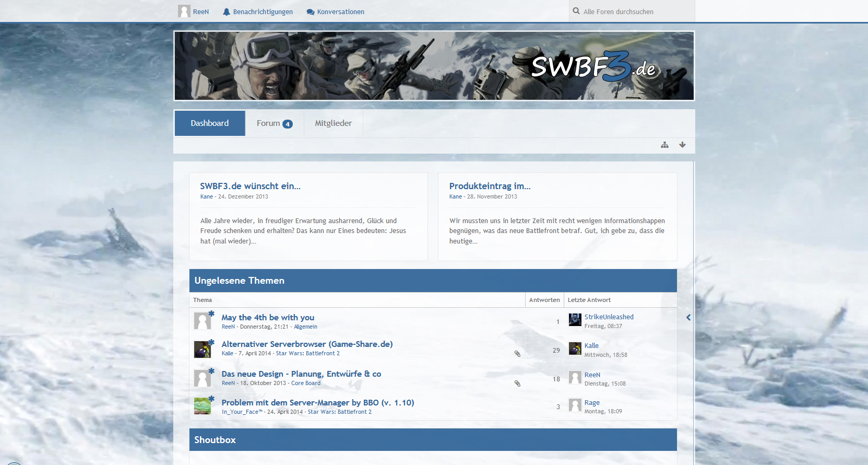The image size is (868, 465).
Task: Switch to the Dashboard tab
Action: point(210,123)
